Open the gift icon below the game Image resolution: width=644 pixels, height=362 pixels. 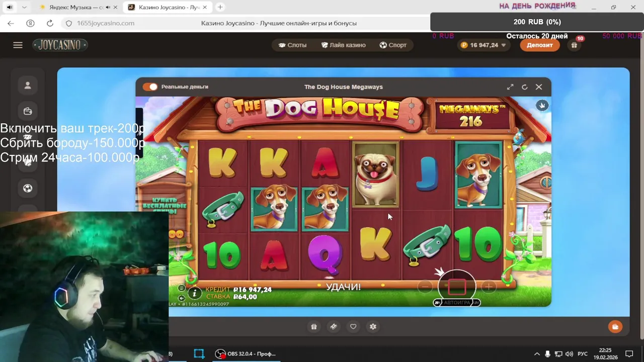point(313,327)
